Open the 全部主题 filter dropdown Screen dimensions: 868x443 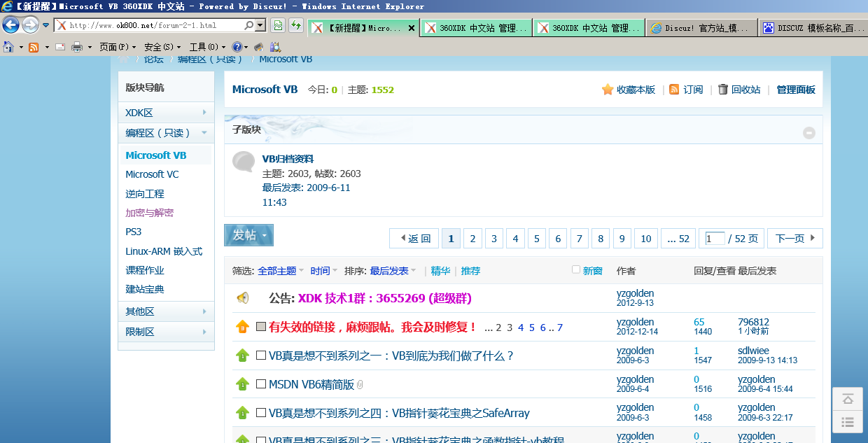click(x=281, y=271)
